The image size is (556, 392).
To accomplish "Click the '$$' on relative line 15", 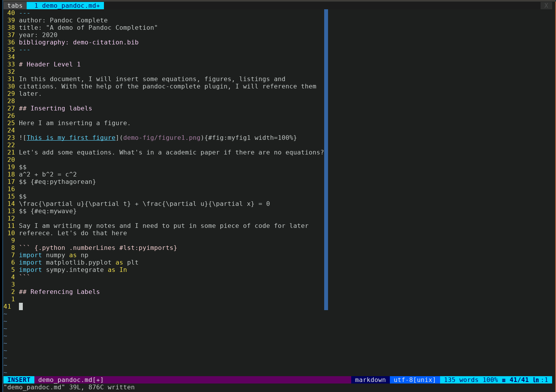I will pos(23,196).
